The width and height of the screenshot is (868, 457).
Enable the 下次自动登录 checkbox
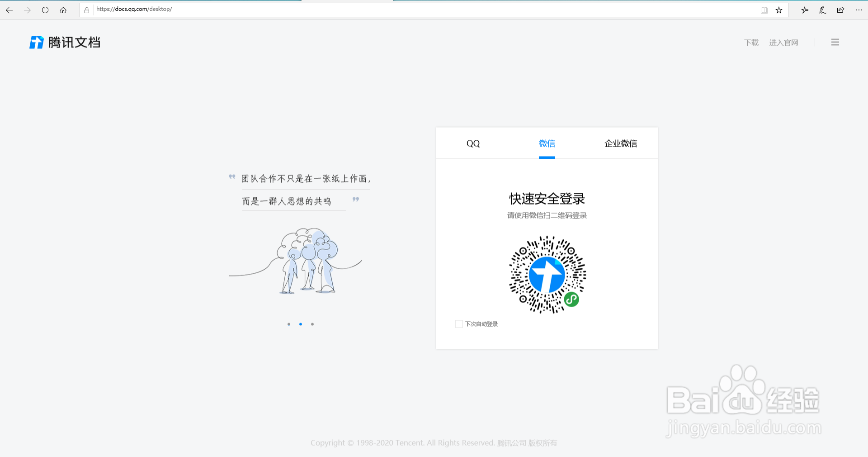coord(459,324)
